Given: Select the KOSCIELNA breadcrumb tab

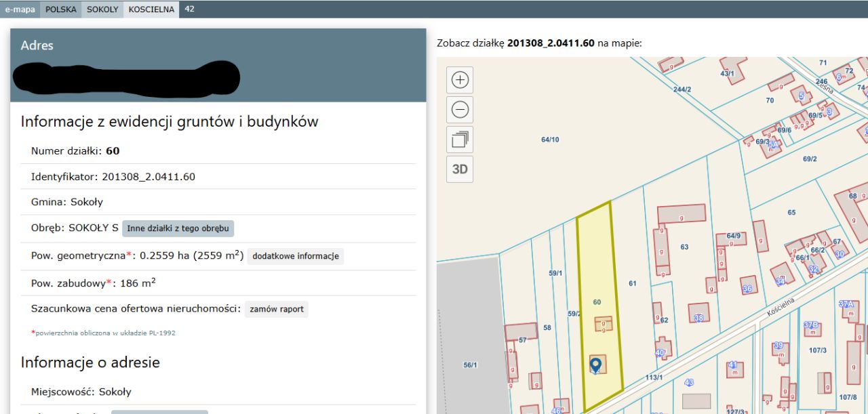Looking at the screenshot, I should point(150,9).
